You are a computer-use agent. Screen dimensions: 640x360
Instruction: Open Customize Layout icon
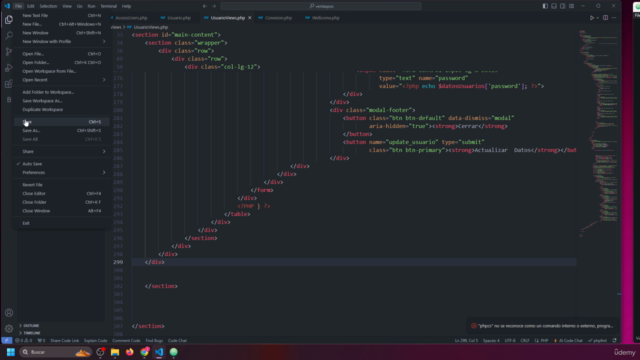pyautogui.click(x=571, y=6)
